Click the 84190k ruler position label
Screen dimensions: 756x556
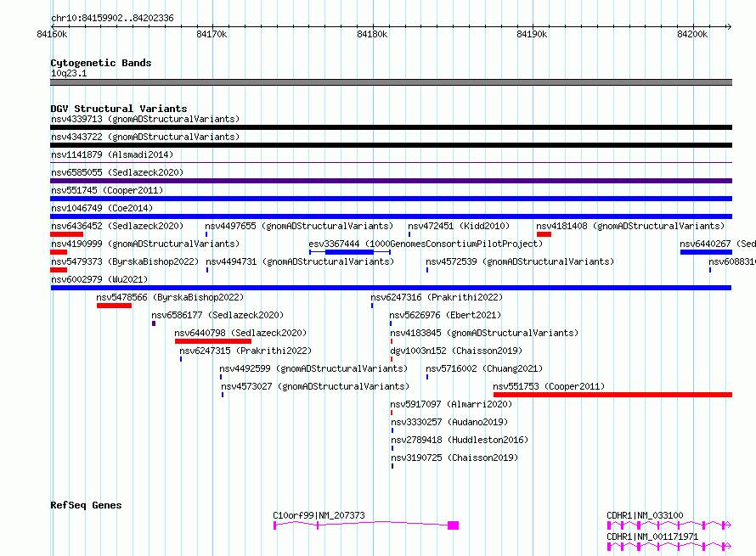click(x=532, y=34)
